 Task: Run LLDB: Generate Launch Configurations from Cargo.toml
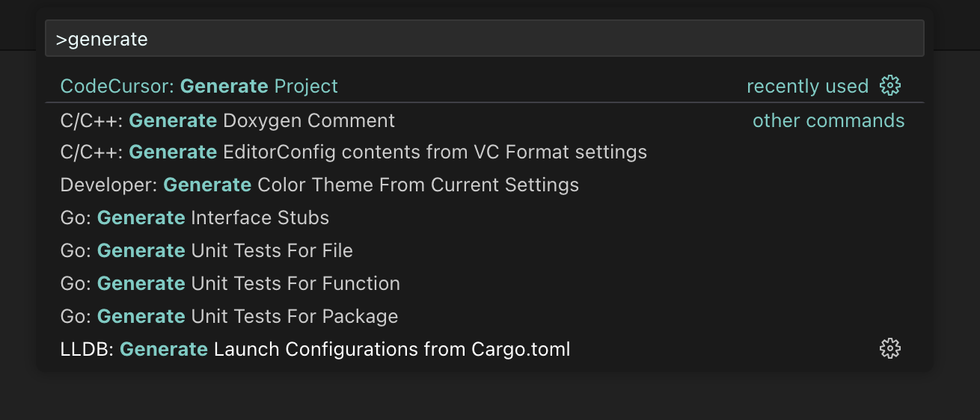click(315, 349)
